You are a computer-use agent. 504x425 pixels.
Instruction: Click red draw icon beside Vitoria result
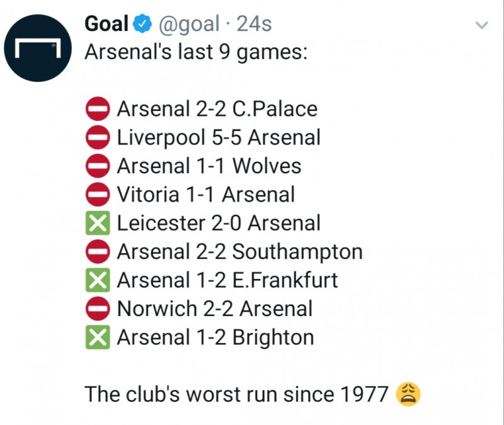pos(98,195)
